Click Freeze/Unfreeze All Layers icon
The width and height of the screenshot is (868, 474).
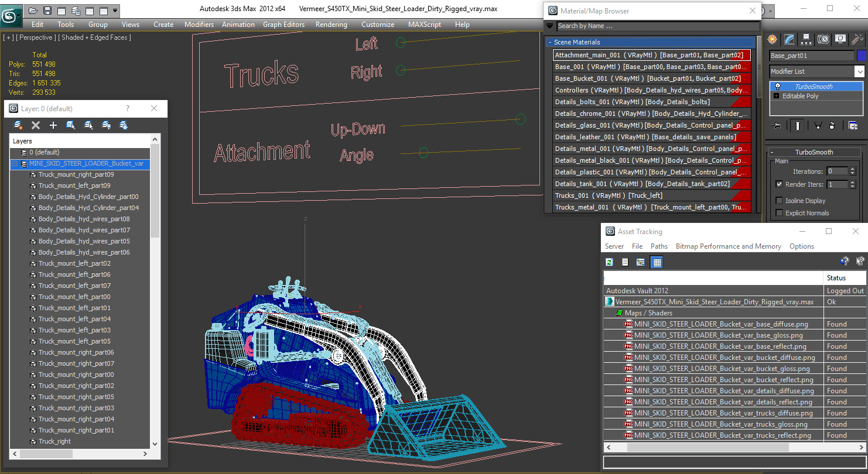click(x=124, y=125)
